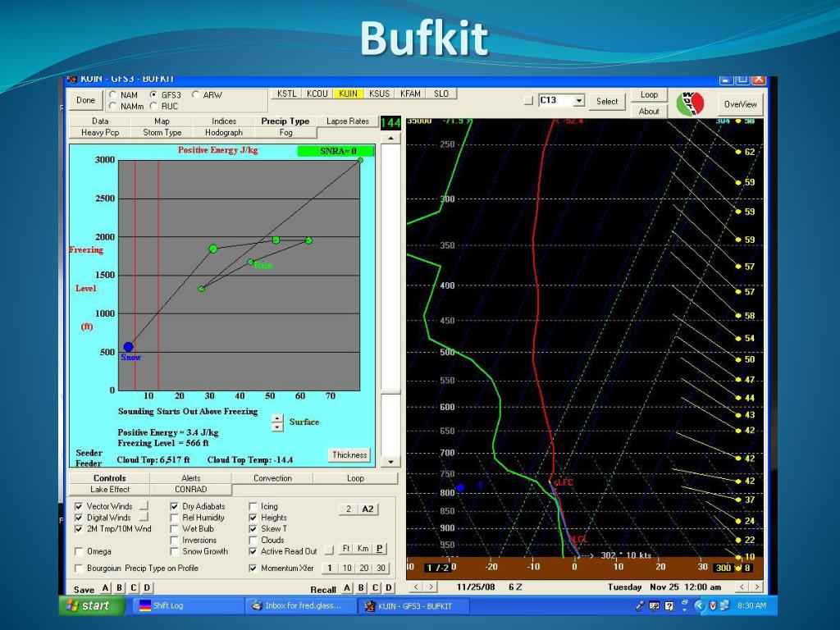Uncheck Dry Adiabats
The height and width of the screenshot is (630, 840).
click(174, 506)
